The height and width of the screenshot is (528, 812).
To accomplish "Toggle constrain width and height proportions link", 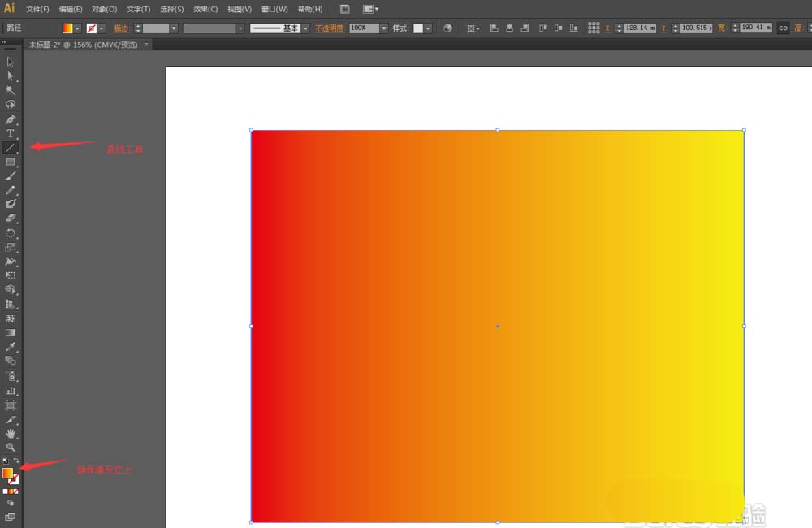I will pos(783,28).
